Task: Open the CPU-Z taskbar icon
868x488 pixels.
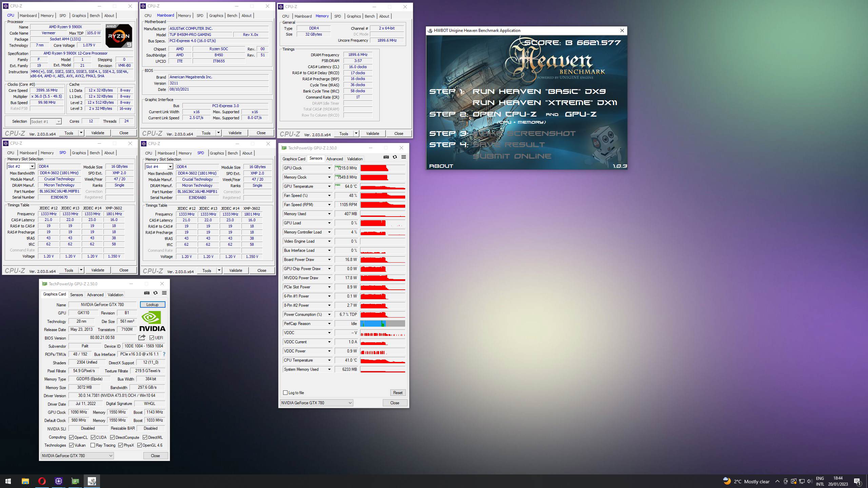Action: pyautogui.click(x=58, y=481)
